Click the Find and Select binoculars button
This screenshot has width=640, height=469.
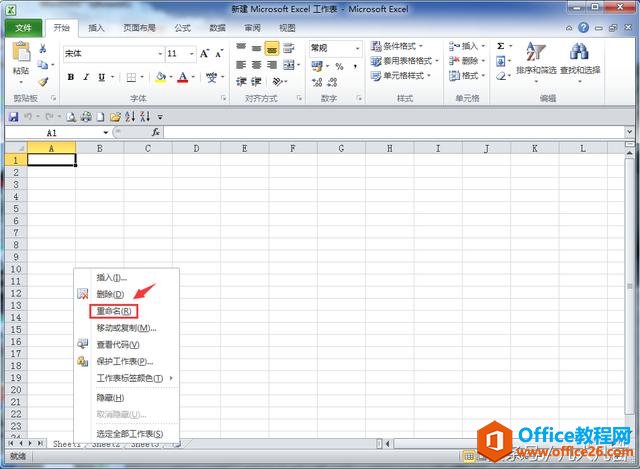580,61
